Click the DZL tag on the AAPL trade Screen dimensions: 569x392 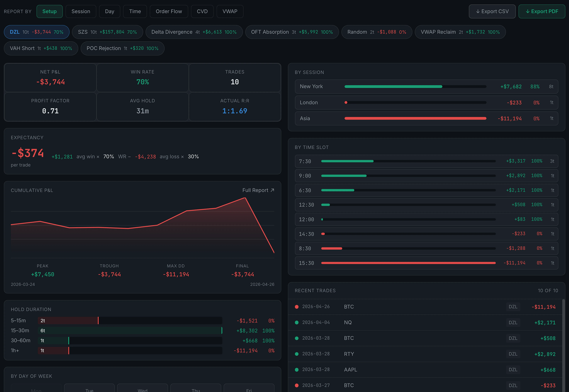pos(513,370)
